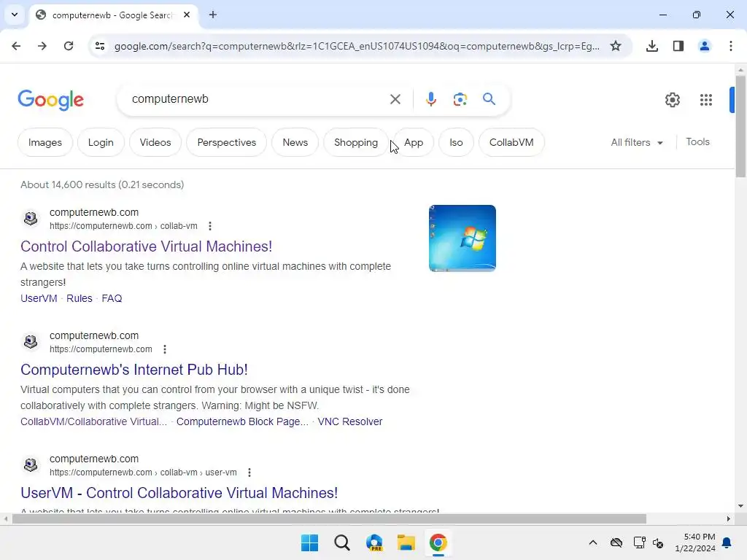The height and width of the screenshot is (560, 747).
Task: Open Windows taskbar Search
Action: (x=341, y=542)
